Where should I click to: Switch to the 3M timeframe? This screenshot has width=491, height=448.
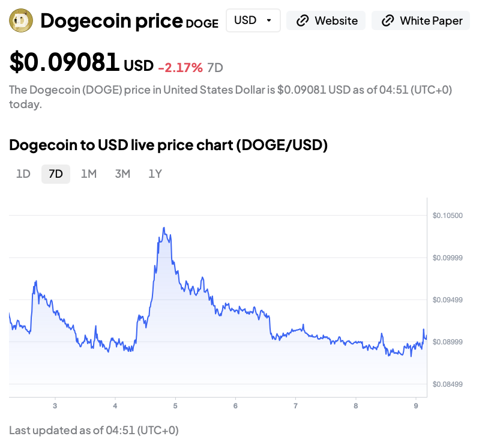(122, 174)
